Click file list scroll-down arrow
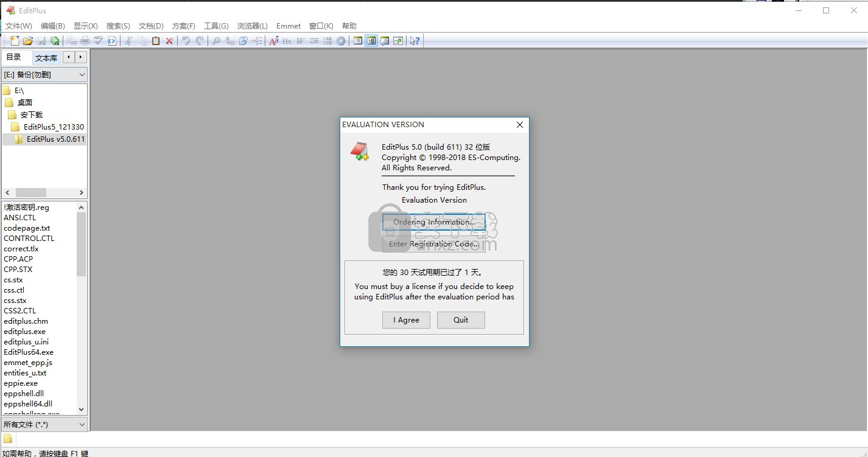 pos(82,410)
